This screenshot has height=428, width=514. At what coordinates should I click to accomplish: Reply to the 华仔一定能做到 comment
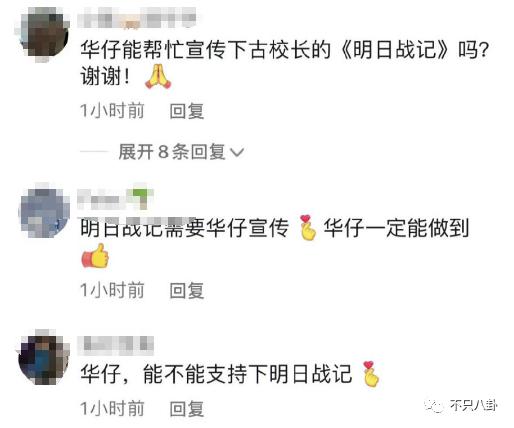pos(187,290)
